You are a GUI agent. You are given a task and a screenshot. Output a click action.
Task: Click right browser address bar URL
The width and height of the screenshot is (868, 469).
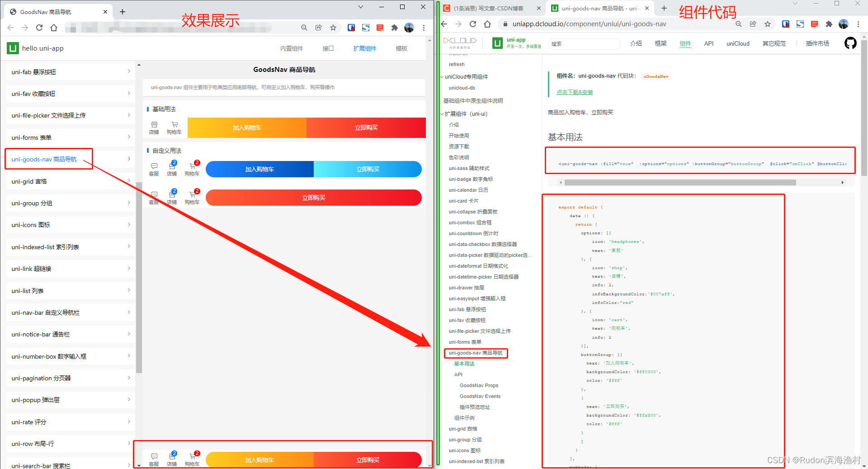coord(589,24)
